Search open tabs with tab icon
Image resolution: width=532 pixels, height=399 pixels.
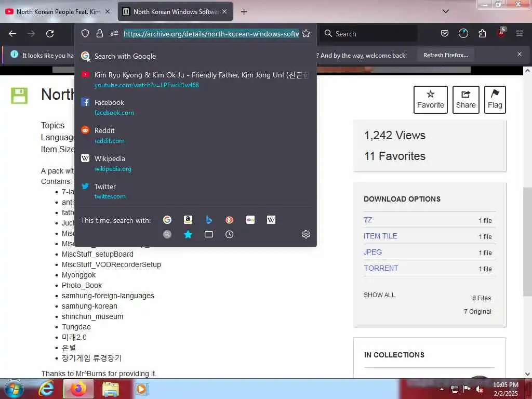[209, 234]
